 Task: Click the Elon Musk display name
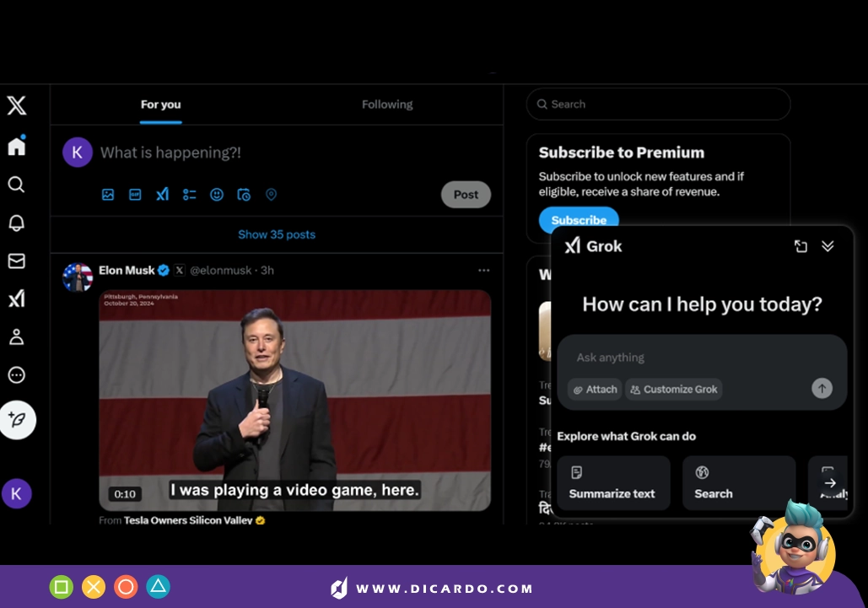127,271
